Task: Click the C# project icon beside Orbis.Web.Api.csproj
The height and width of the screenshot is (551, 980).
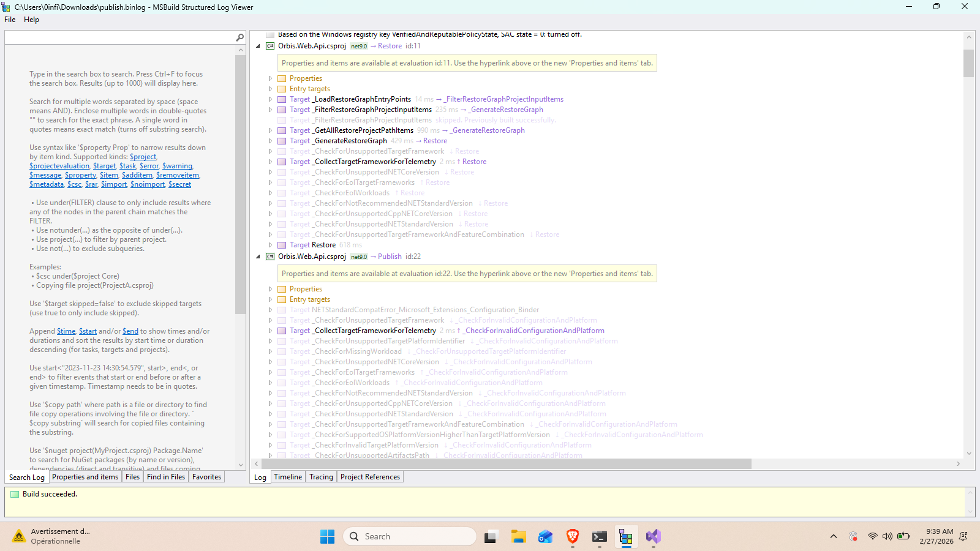Action: click(270, 45)
